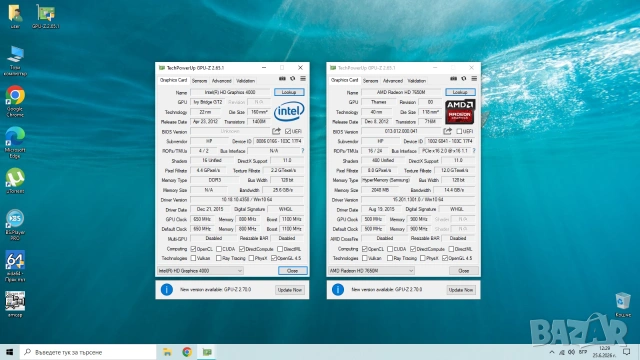Click Bus Interface question mark in AMD window
640x360 pixels.
click(x=473, y=151)
